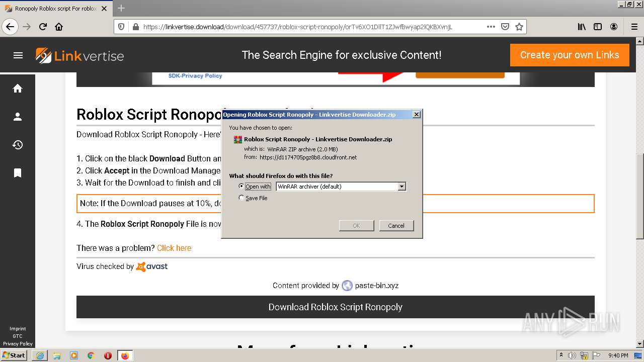Show hidden system tray icons
The height and width of the screenshot is (362, 644).
[561, 355]
